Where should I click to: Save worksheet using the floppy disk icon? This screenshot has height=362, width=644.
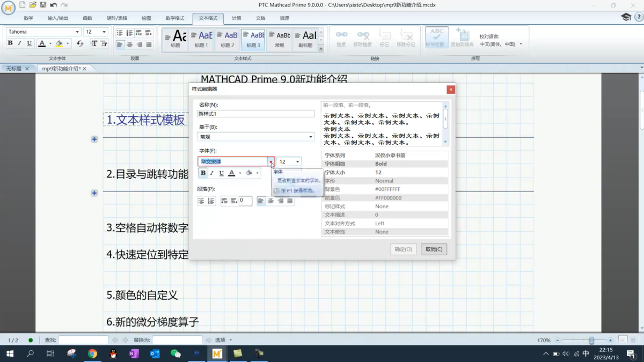(x=43, y=5)
